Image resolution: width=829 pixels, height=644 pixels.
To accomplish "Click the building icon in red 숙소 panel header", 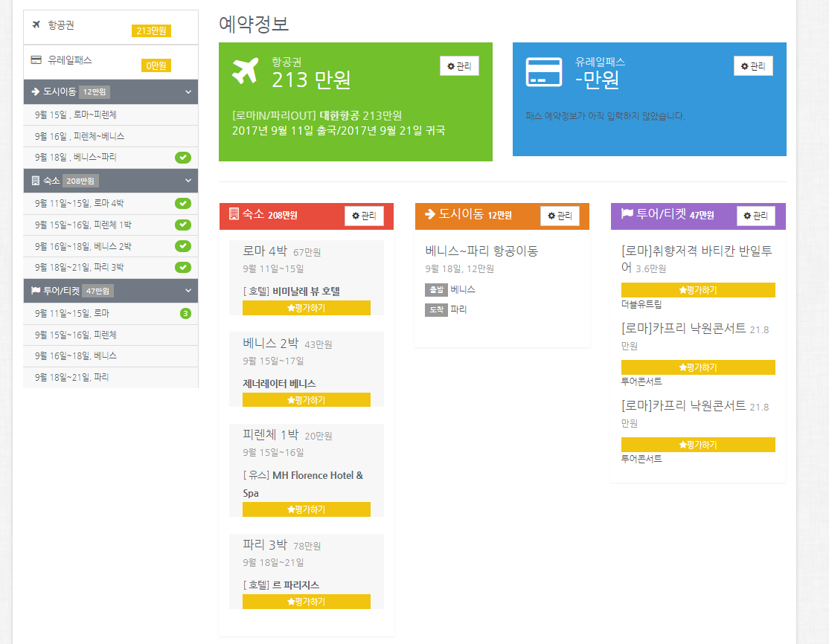I will pos(234,213).
